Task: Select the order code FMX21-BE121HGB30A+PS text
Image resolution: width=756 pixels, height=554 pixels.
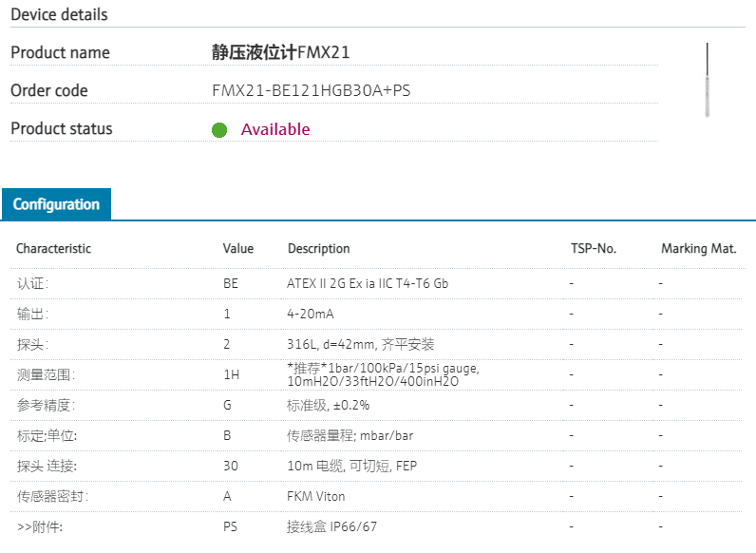Action: point(312,91)
